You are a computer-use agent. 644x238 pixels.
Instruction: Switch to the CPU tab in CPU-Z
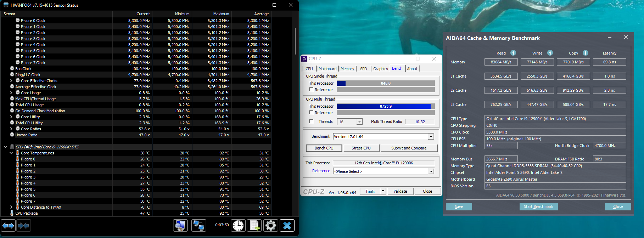(309, 69)
